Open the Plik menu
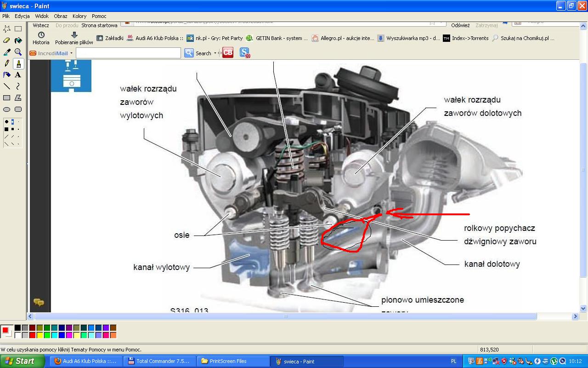This screenshot has width=588, height=368. [x=6, y=16]
